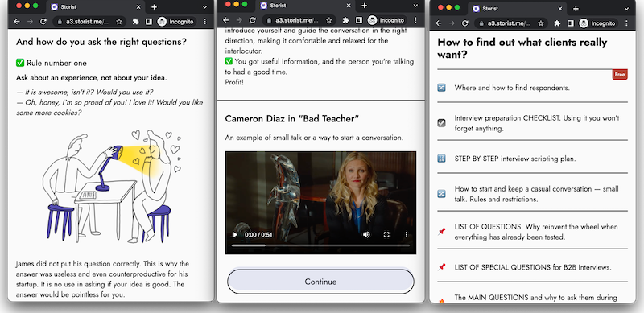Open Chrome three-dot menu in right window
Viewport: 644px width, 313px height.
click(627, 23)
